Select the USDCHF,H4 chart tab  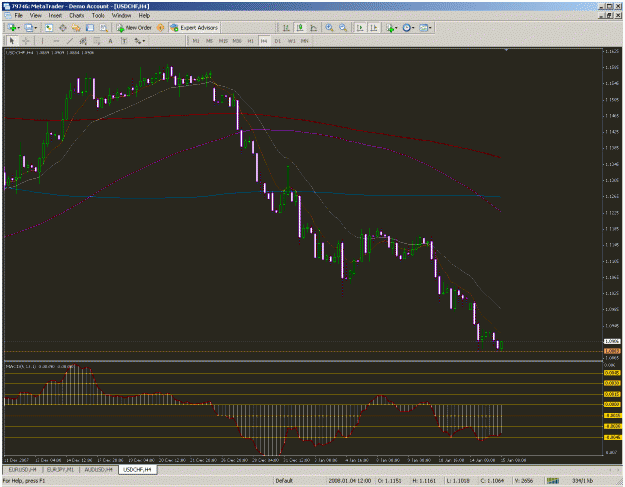(138, 470)
